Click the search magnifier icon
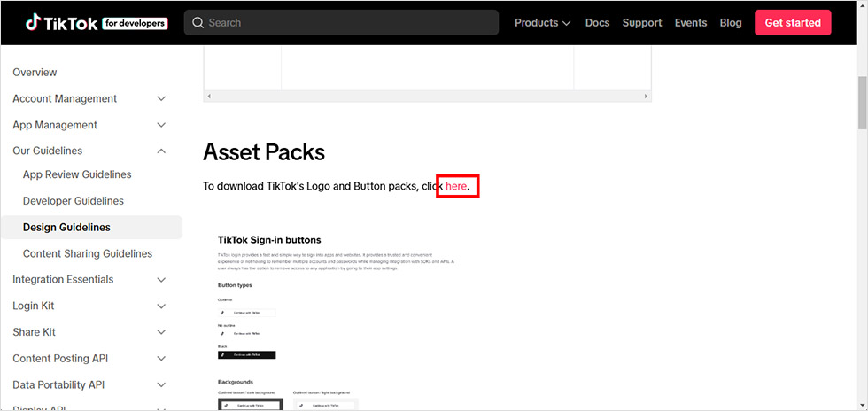 point(198,23)
